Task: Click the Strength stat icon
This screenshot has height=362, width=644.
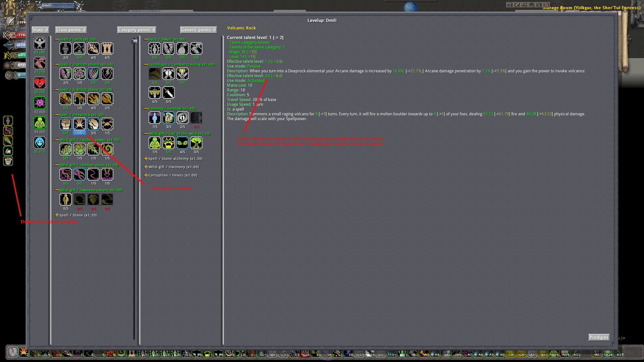Action: pos(40,44)
